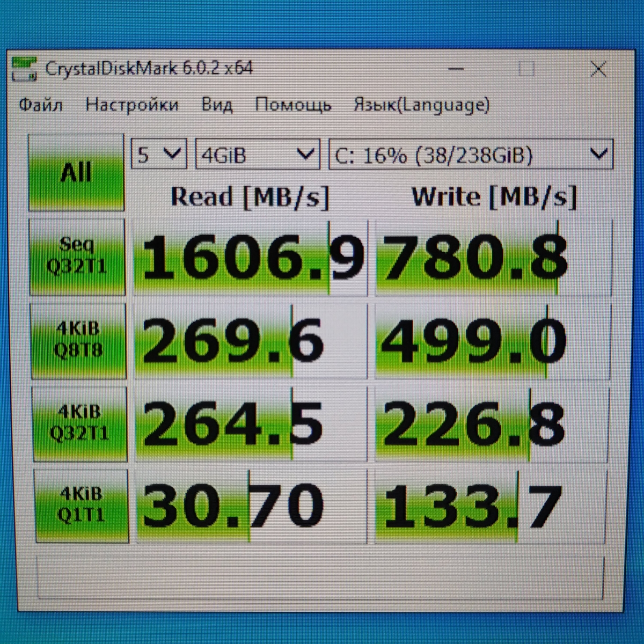The image size is (644, 644).
Task: Start the Seq Q32T1 test
Action: (77, 257)
